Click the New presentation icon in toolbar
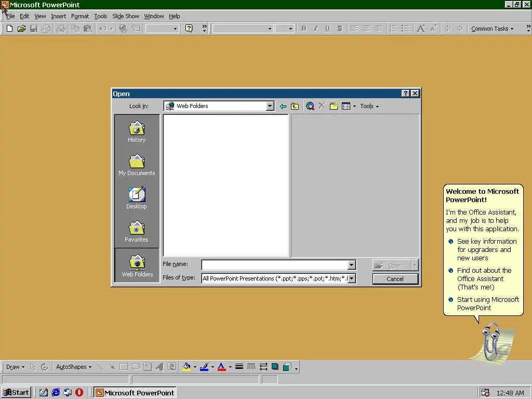This screenshot has height=399, width=532. [9, 29]
